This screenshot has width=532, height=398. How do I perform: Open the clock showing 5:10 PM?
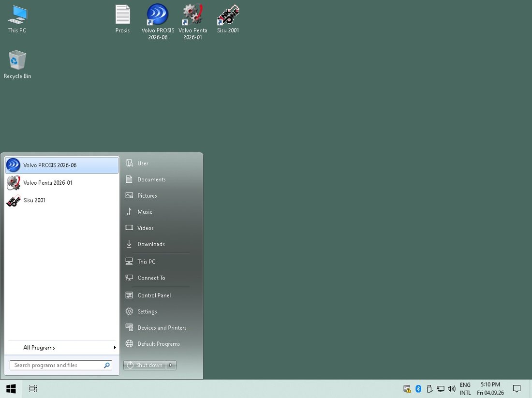point(490,389)
